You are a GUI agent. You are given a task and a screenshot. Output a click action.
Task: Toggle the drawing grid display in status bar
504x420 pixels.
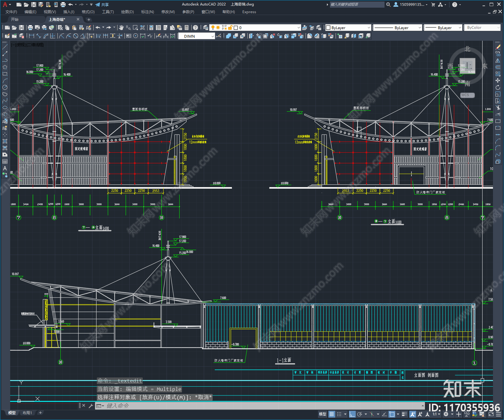pos(332,414)
